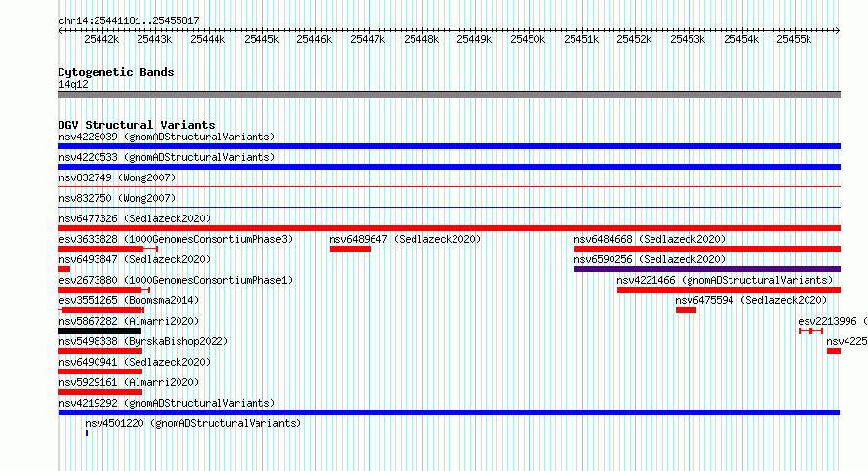The height and width of the screenshot is (471, 868).
Task: Open nsv4219292 gnomADStructuralVariants label
Action: [167, 403]
